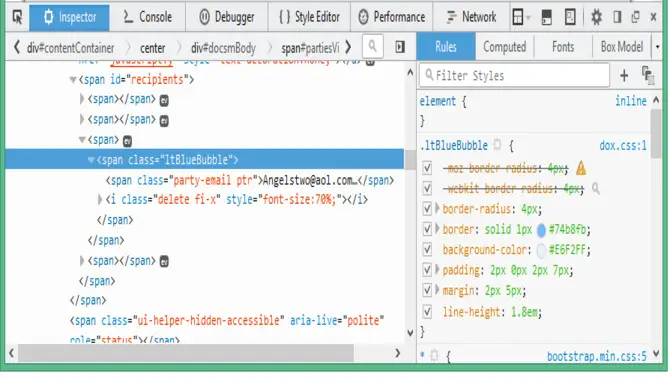The width and height of the screenshot is (670, 380).
Task: Collapse the span class ltBlueBubble node
Action: [91, 160]
